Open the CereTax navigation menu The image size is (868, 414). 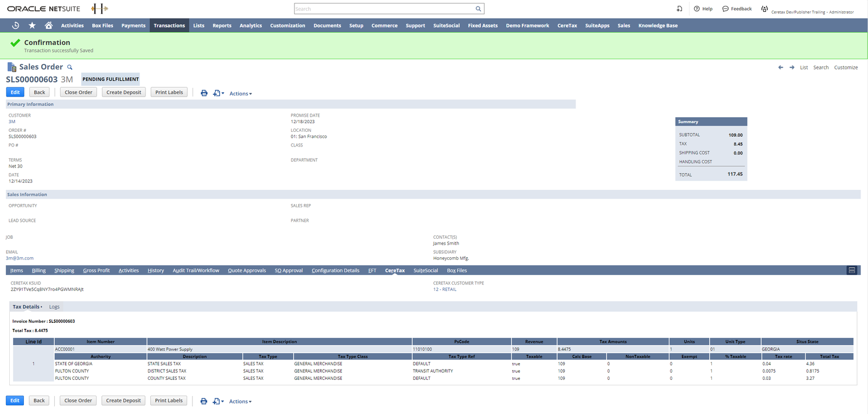[x=567, y=26]
